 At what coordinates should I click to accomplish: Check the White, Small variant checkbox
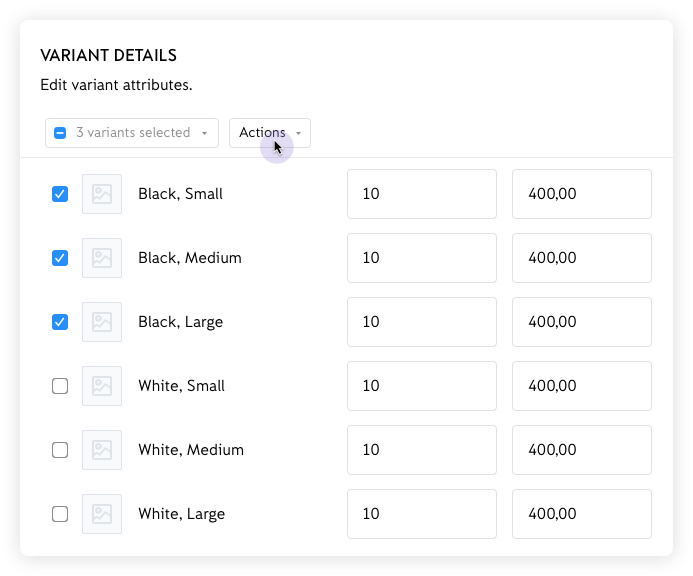pyautogui.click(x=60, y=386)
